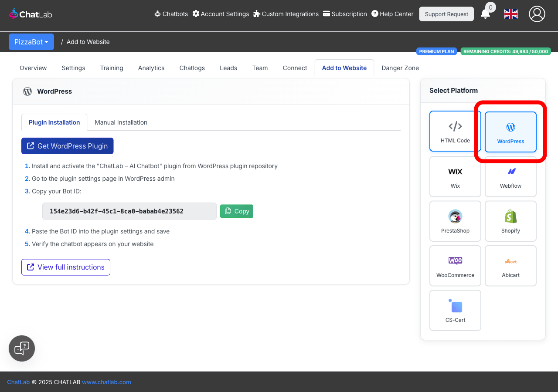Switch to the Manual Installation tab

(121, 122)
